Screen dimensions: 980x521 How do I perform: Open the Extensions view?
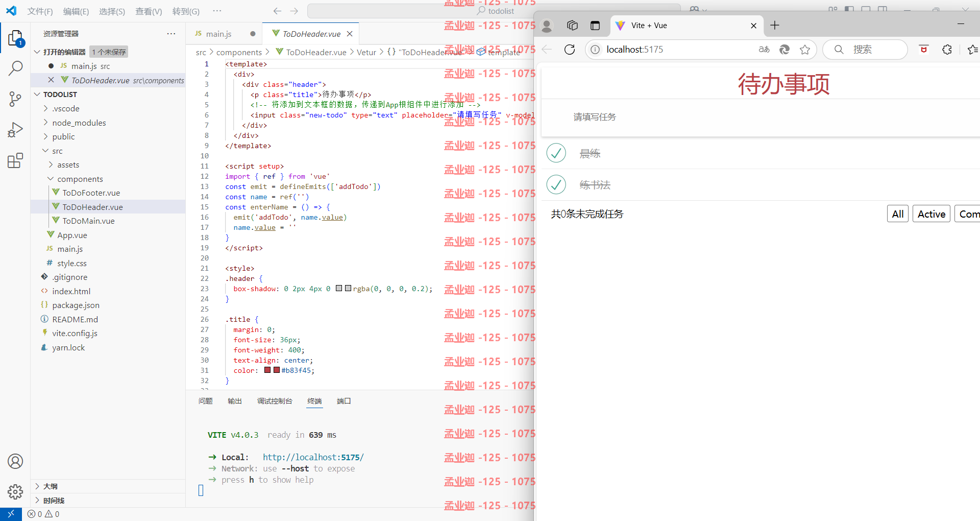coord(15,160)
